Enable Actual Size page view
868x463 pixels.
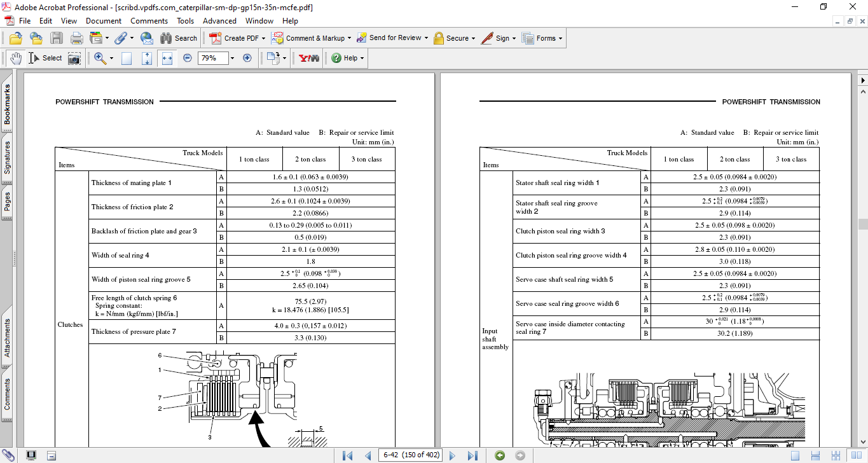[127, 58]
